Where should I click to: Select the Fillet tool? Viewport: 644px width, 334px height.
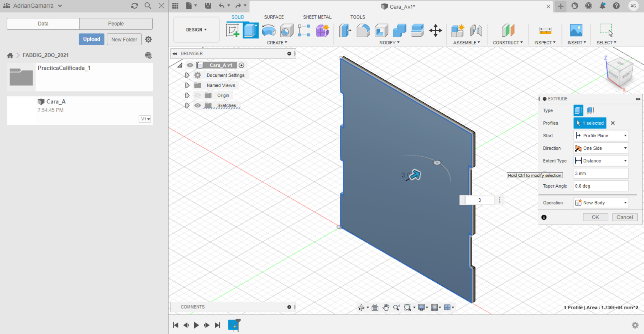[x=363, y=31]
